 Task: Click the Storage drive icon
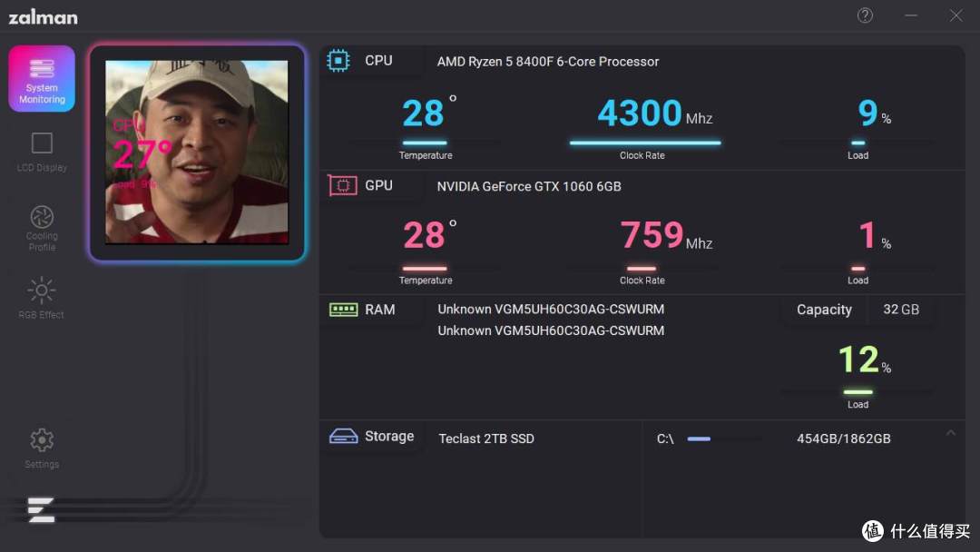(x=343, y=437)
